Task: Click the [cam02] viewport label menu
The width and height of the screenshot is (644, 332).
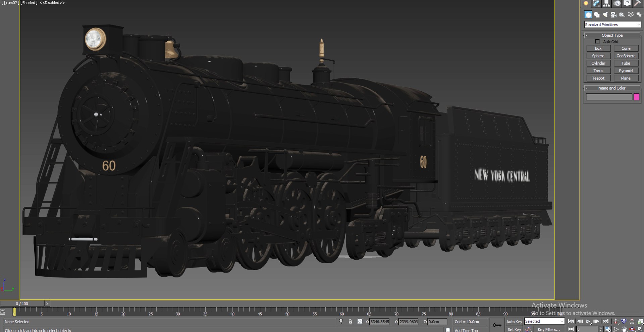Action: (11, 3)
